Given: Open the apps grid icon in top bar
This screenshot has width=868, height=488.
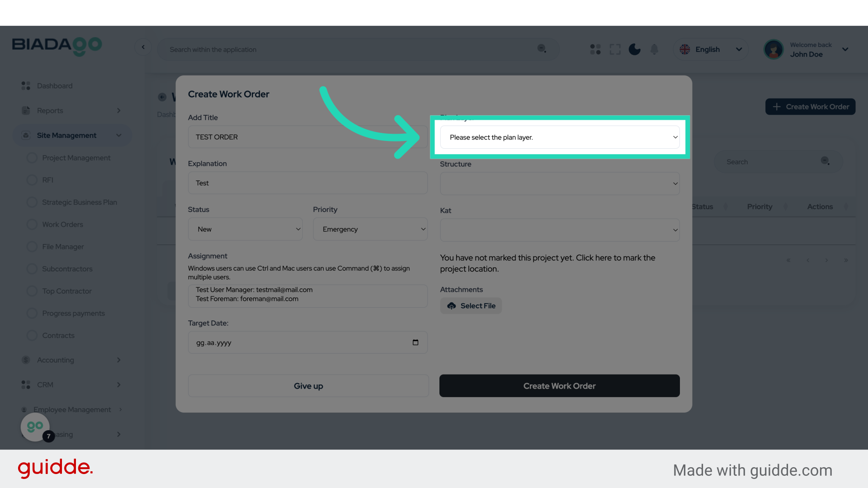Looking at the screenshot, I should [x=595, y=49].
